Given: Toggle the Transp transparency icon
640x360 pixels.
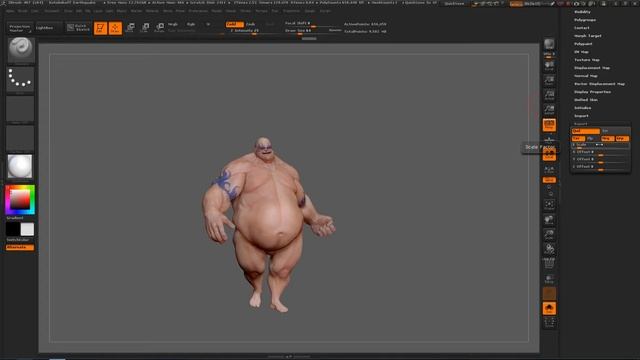Looking at the screenshot, I should coord(549,279).
